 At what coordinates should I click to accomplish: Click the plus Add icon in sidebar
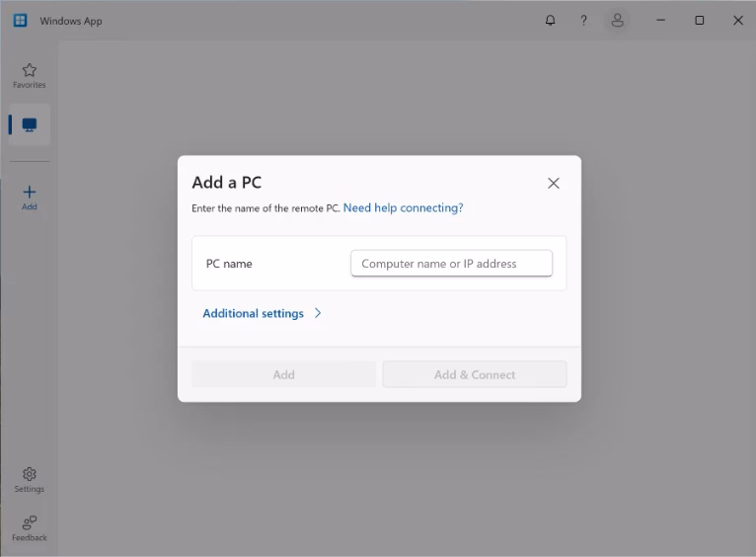click(30, 199)
